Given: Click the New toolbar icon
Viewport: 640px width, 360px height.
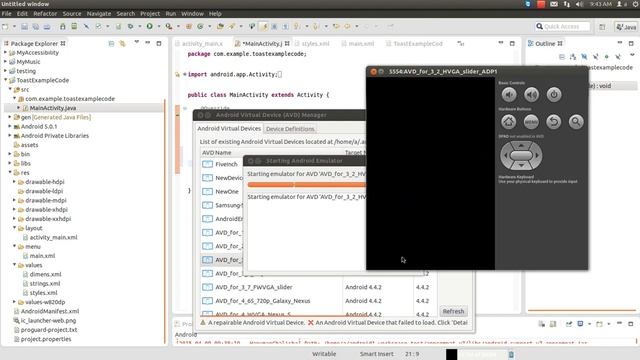Looking at the screenshot, I should tap(5, 27).
